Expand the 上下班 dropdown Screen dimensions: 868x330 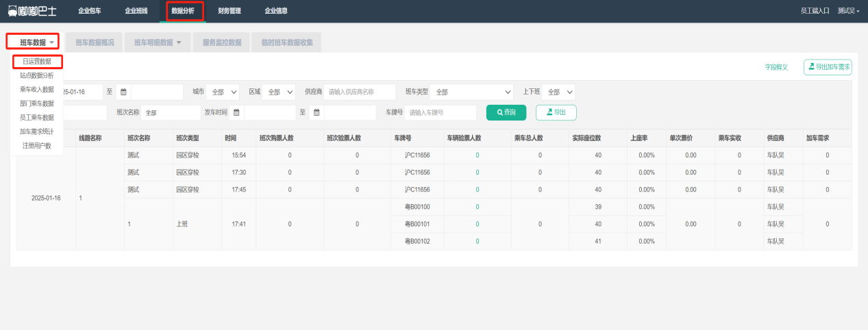click(558, 92)
